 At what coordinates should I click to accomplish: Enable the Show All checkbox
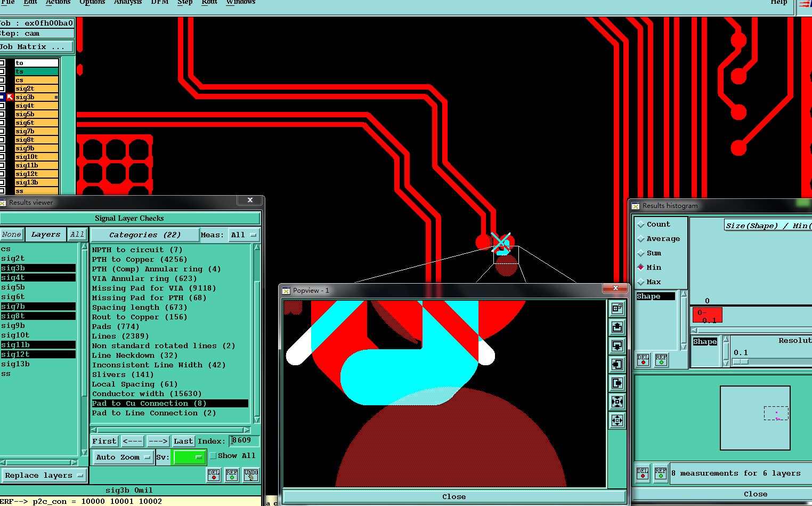pos(213,456)
